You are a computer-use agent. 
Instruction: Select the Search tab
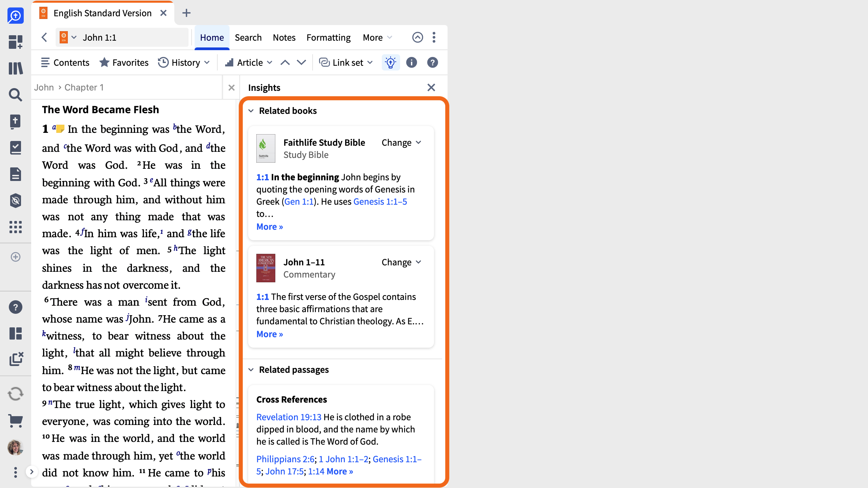[x=248, y=37]
